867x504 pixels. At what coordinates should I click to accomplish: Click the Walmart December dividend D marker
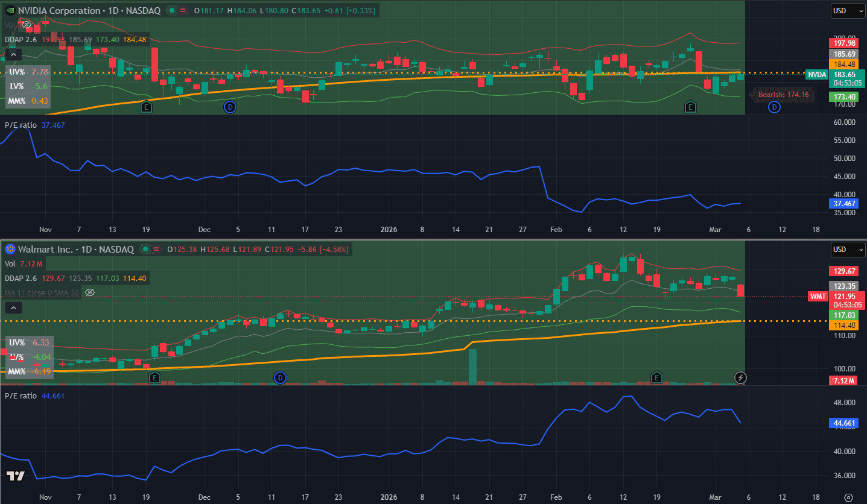(279, 377)
